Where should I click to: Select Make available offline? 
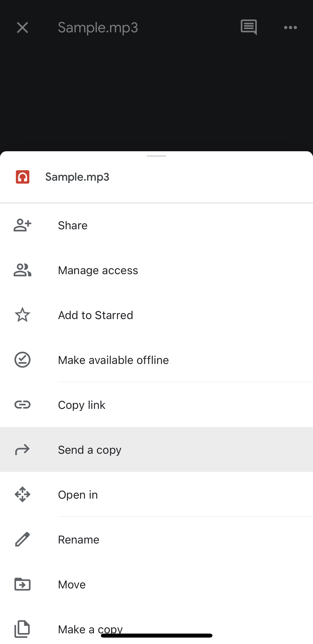(x=156, y=360)
